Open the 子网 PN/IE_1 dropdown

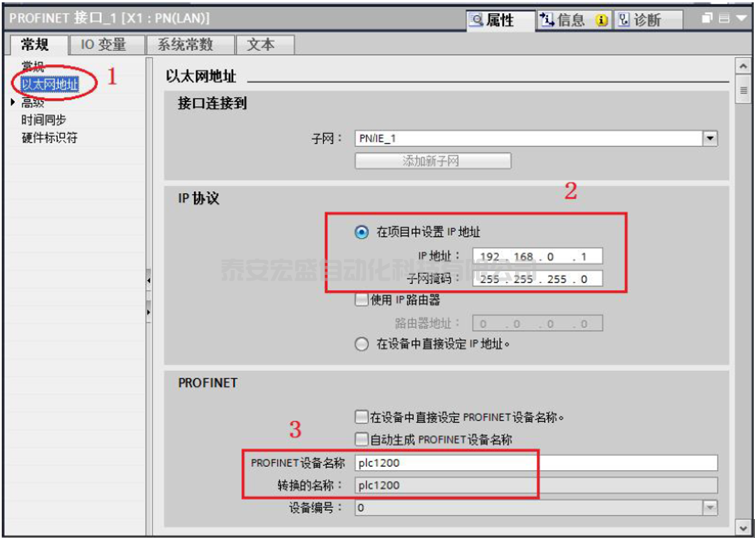710,139
